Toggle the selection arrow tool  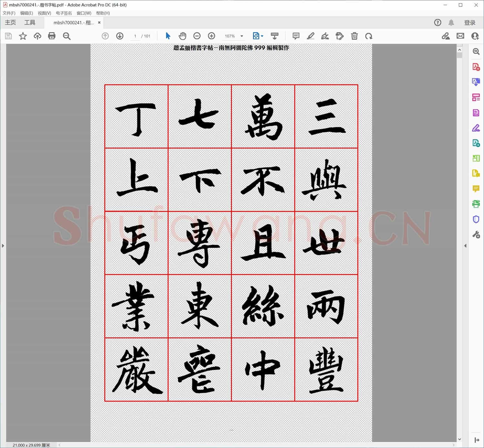[167, 36]
